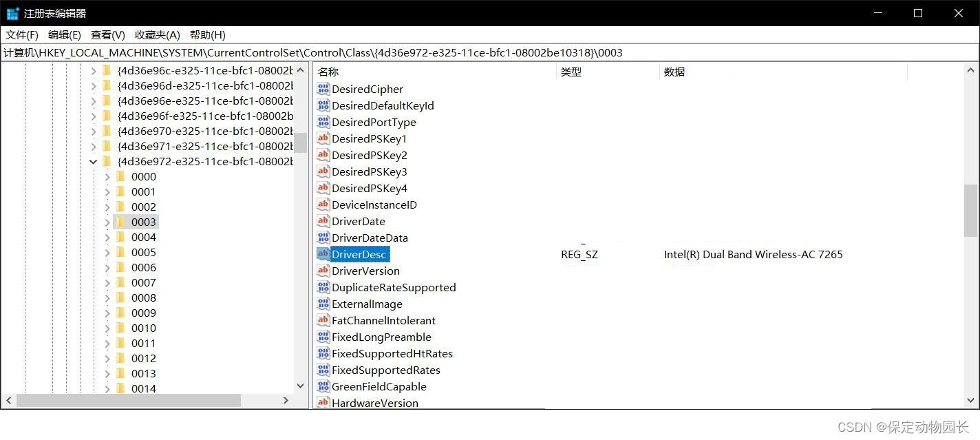The image size is (980, 440).
Task: Select the 0011 tree key
Action: pos(144,343)
